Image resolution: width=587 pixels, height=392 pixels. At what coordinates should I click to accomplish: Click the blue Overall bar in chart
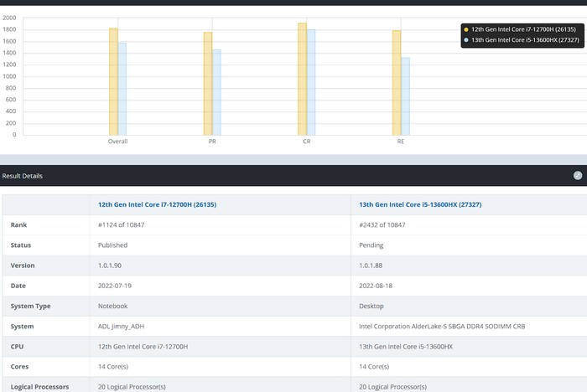coord(122,89)
